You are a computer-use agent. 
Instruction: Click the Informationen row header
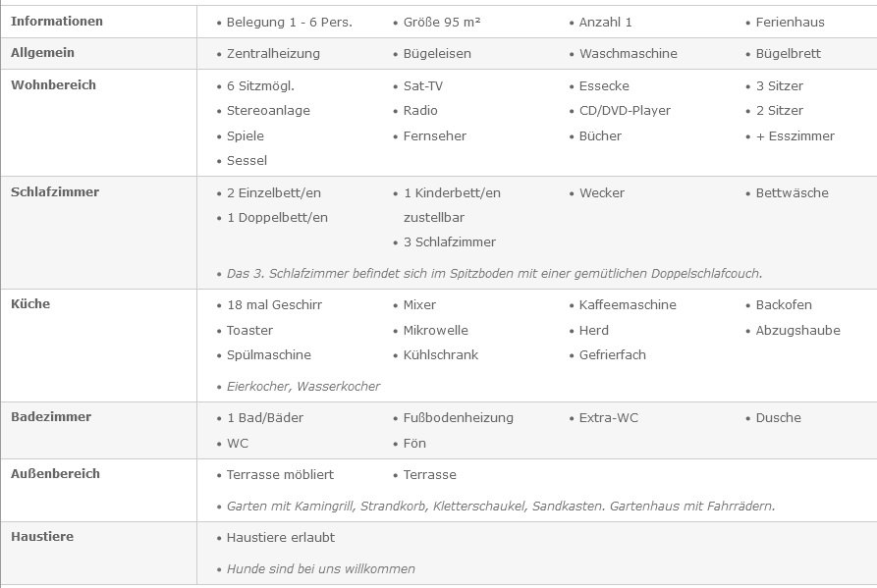[x=57, y=22]
